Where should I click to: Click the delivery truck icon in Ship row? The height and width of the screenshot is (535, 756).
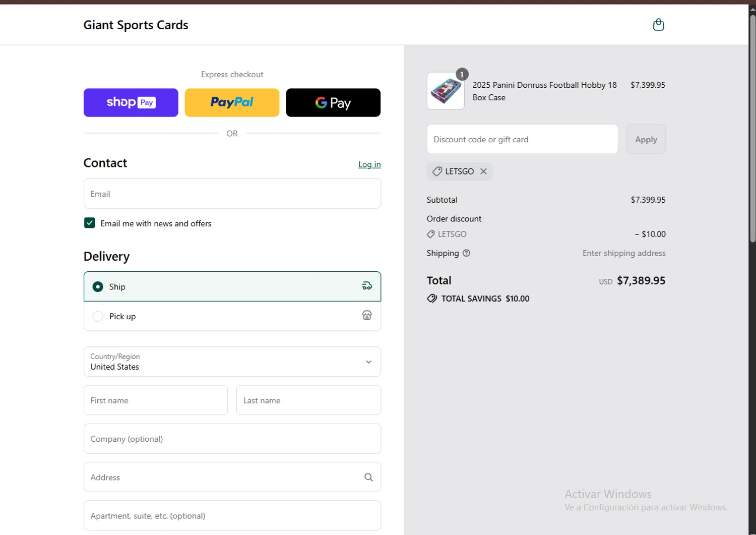367,286
